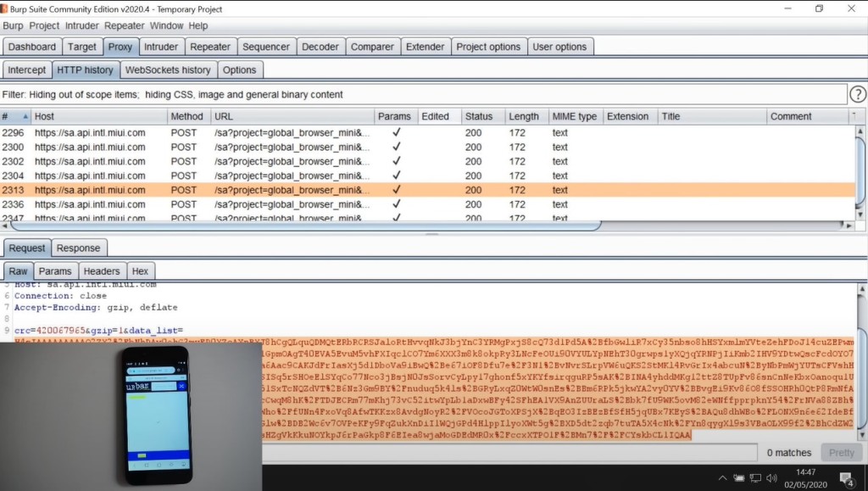Image resolution: width=868 pixels, height=491 pixels.
Task: Open the Help menu
Action: click(198, 25)
